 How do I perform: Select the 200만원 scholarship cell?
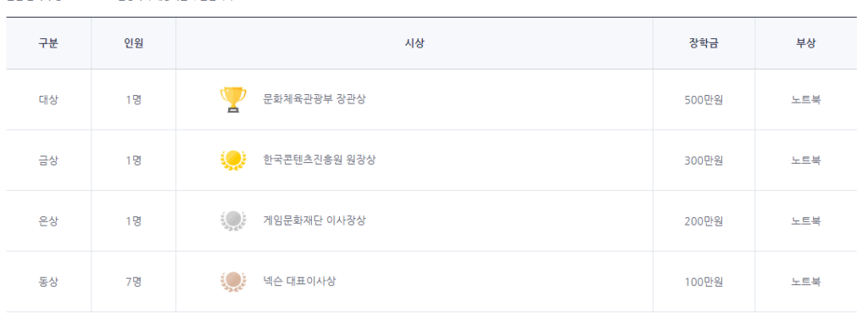coord(704,221)
